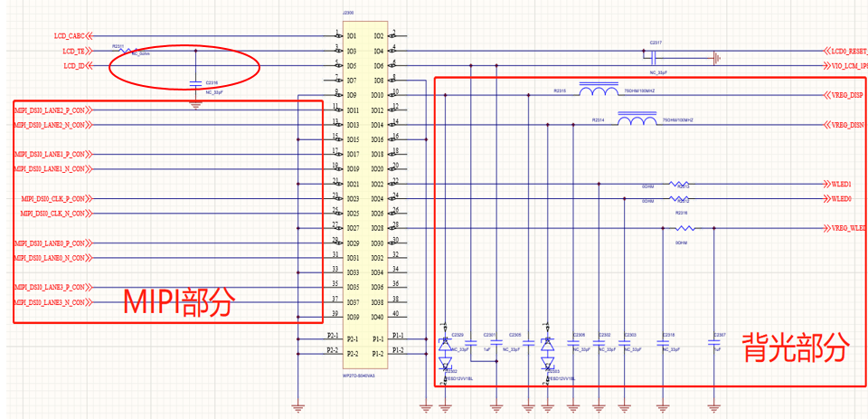
Task: Select the R2313 zero-ohm resistor on WLED1
Action: click(679, 184)
